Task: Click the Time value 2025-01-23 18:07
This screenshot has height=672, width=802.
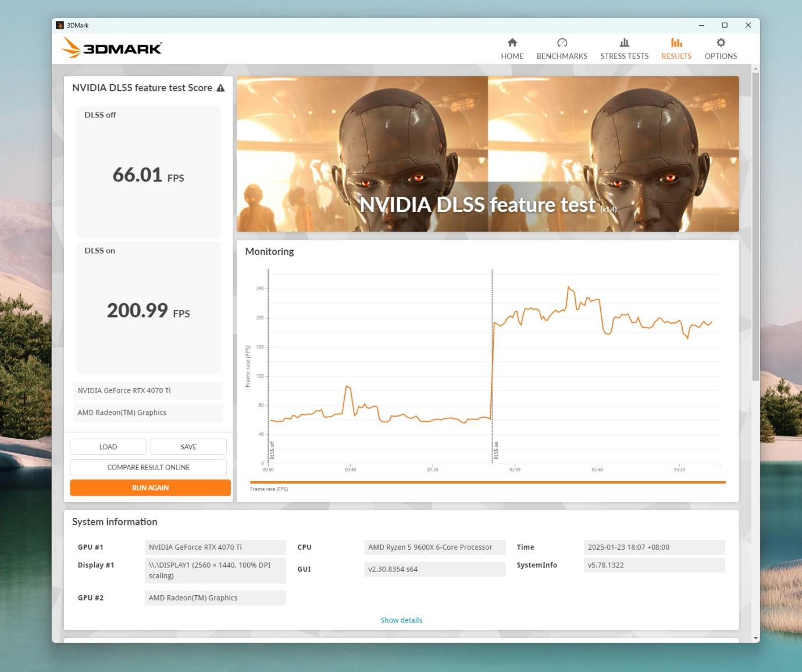Action: point(654,547)
